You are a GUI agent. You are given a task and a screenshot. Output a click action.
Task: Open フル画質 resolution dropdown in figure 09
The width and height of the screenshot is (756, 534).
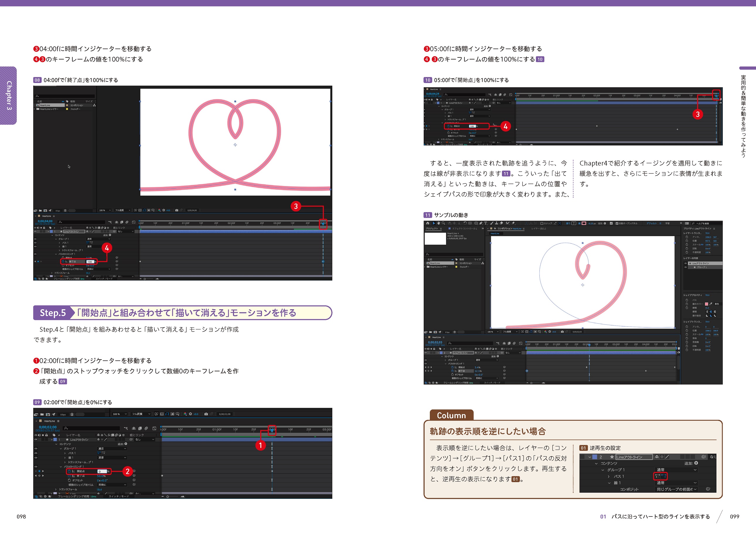(141, 414)
